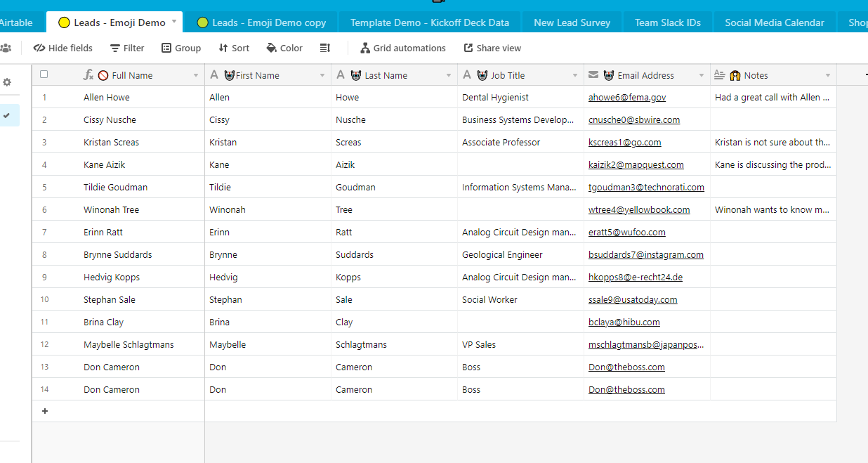Open the Color options button
The height and width of the screenshot is (463, 868).
tap(284, 48)
